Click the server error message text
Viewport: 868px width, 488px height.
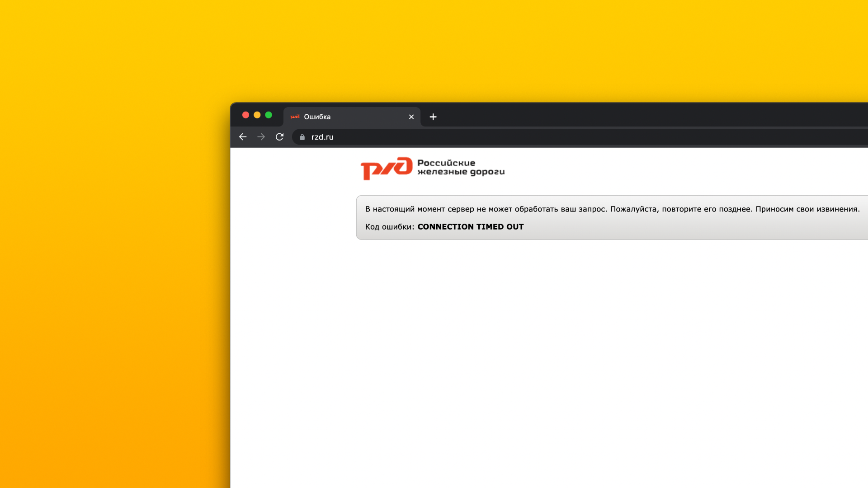tap(612, 209)
